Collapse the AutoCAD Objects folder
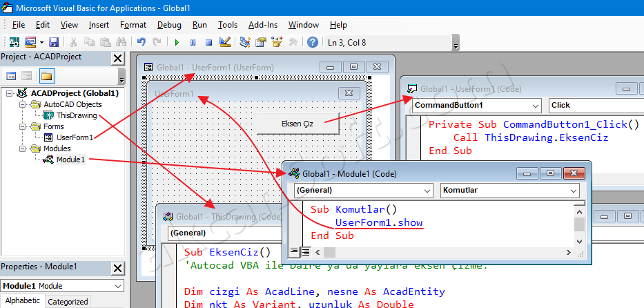644x308 pixels. pyautogui.click(x=22, y=105)
